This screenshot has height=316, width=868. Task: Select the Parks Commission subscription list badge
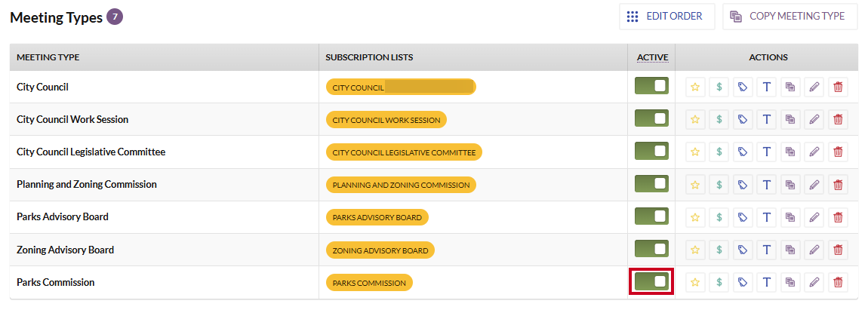(x=369, y=283)
